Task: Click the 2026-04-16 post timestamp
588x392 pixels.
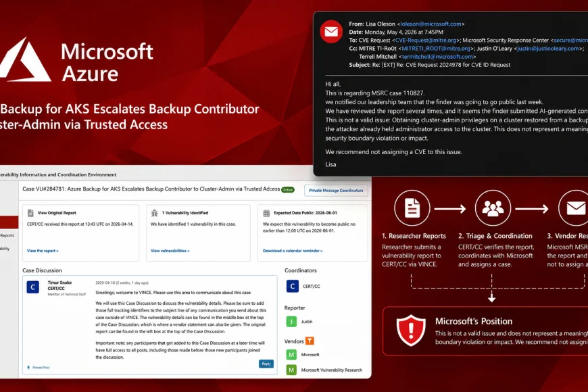Action: tap(122, 283)
